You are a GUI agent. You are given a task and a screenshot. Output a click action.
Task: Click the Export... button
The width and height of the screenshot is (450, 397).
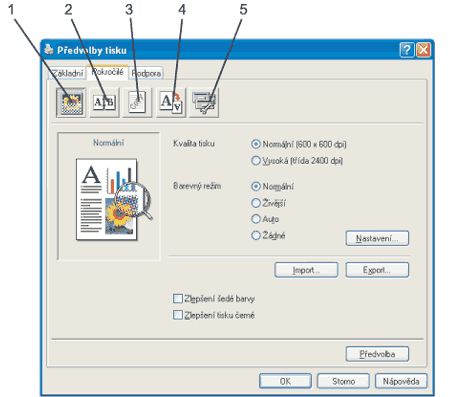click(377, 270)
